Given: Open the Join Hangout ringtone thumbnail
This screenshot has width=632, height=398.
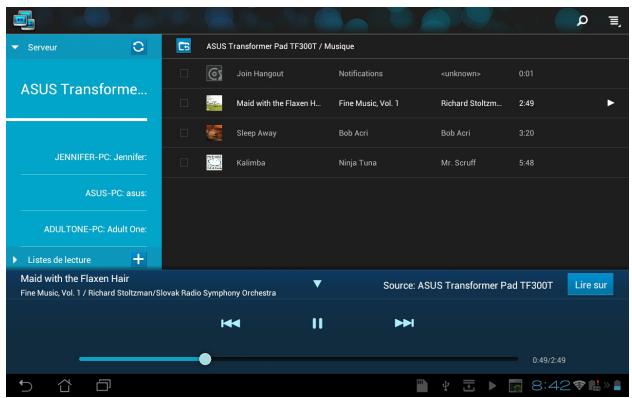Looking at the screenshot, I should tap(214, 73).
